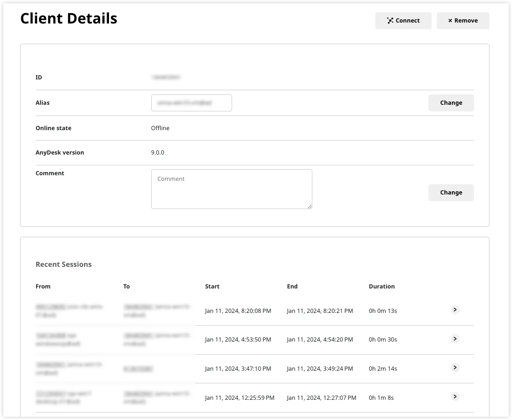This screenshot has width=512, height=420.
Task: Select the AnyDesk version 9.0.0 value
Action: (158, 153)
